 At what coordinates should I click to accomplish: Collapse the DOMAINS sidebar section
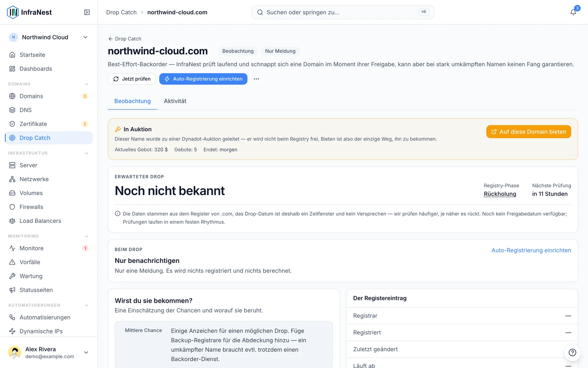click(87, 84)
